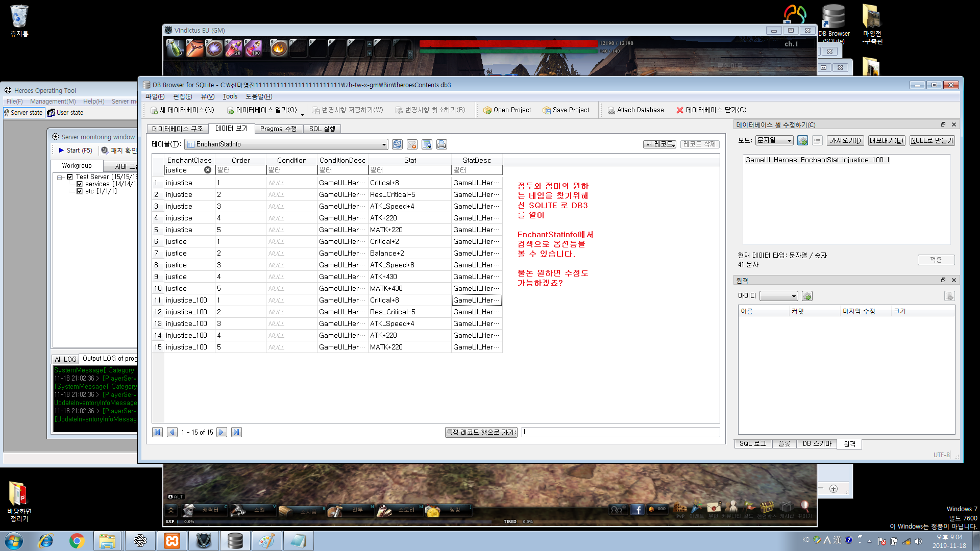Image resolution: width=980 pixels, height=551 pixels.
Task: Clear the 'justice' filter with the X icon
Action: pos(208,170)
